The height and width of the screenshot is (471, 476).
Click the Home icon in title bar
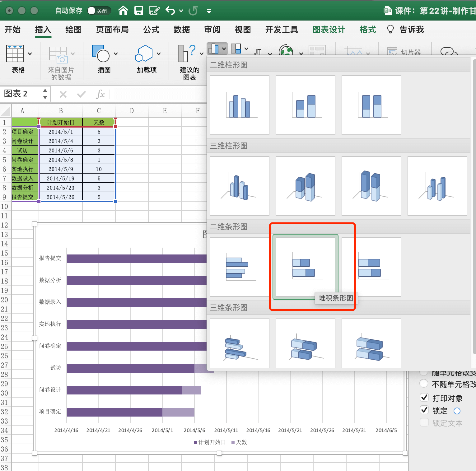123,11
